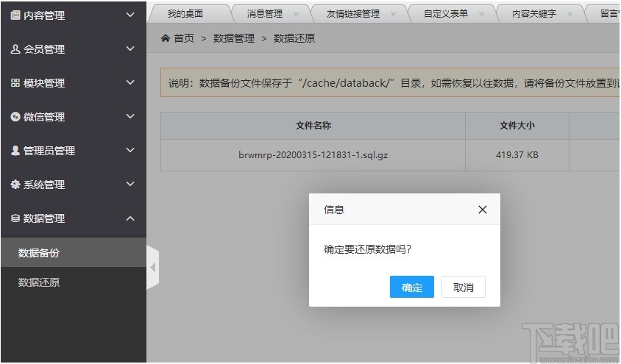Viewport: 621px width, 364px height.
Task: Click the 文件大小 column header
Action: 517,126
